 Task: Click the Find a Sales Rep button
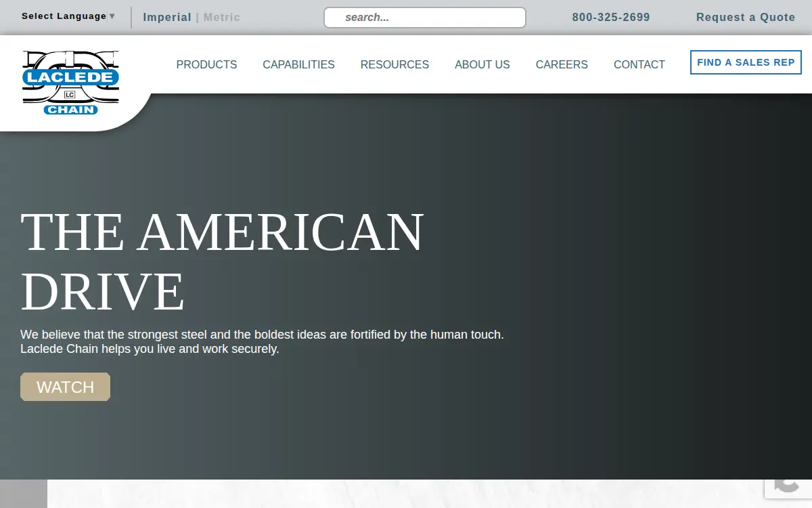point(746,62)
